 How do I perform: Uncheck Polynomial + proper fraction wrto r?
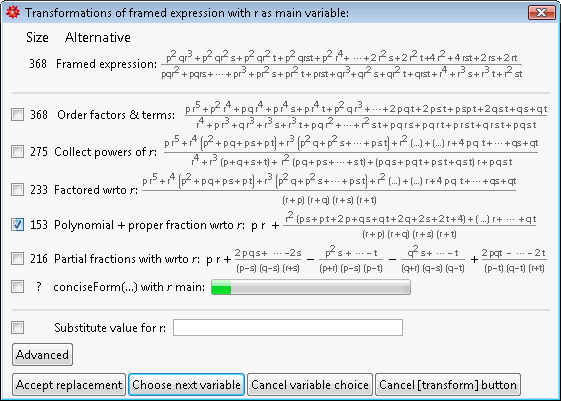[x=18, y=225]
